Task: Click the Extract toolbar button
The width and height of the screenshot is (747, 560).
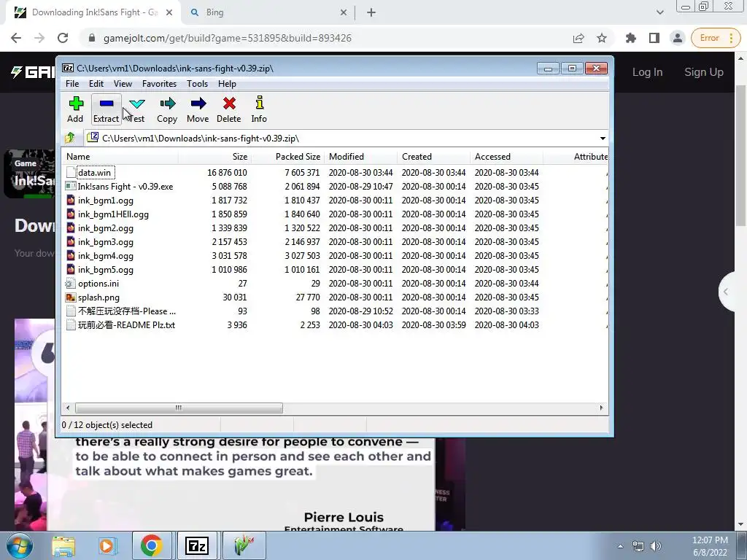Action: [107, 109]
